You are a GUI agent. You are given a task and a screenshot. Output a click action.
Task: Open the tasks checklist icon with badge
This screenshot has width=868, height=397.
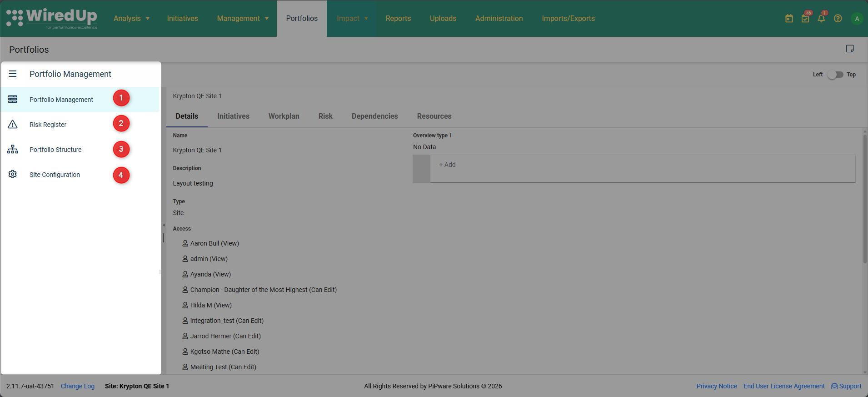(x=805, y=19)
